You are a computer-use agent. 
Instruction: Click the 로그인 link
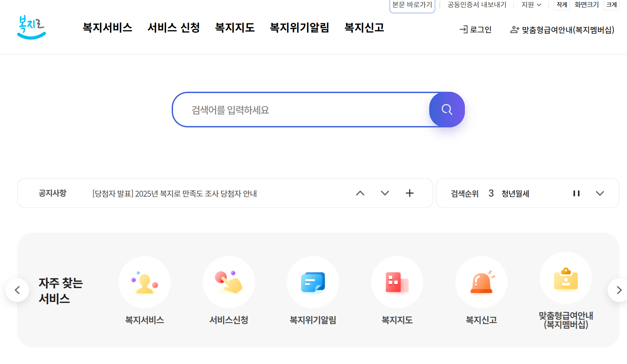pos(475,30)
